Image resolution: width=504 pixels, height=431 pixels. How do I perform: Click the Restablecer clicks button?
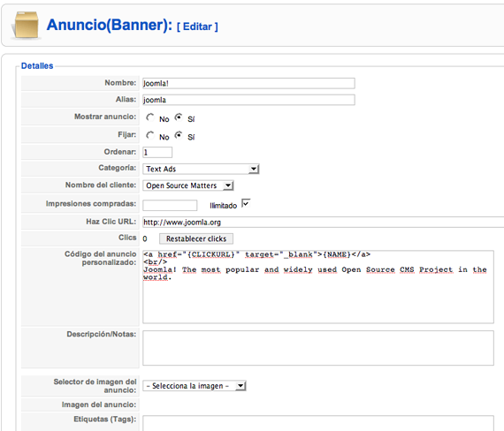[196, 238]
